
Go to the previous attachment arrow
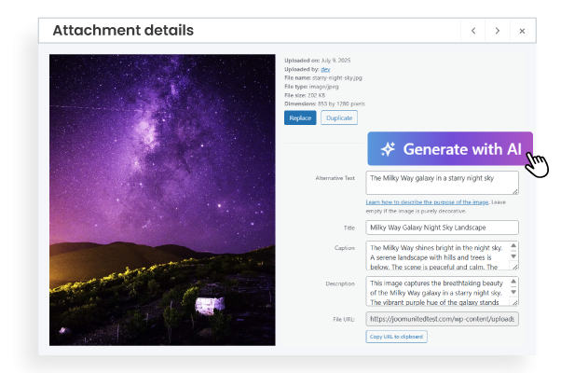click(x=473, y=31)
